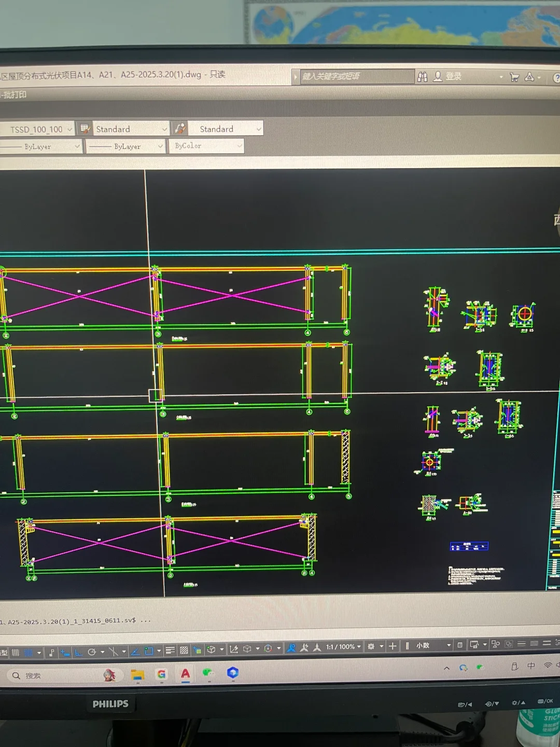Click multileader style icon
Viewport: 560px width, 747px height.
coord(180,128)
